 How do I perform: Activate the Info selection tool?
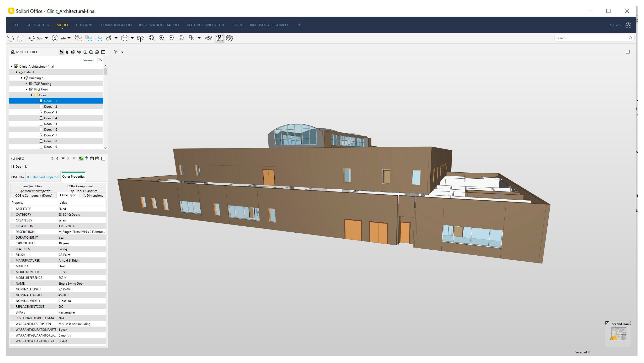click(x=59, y=38)
